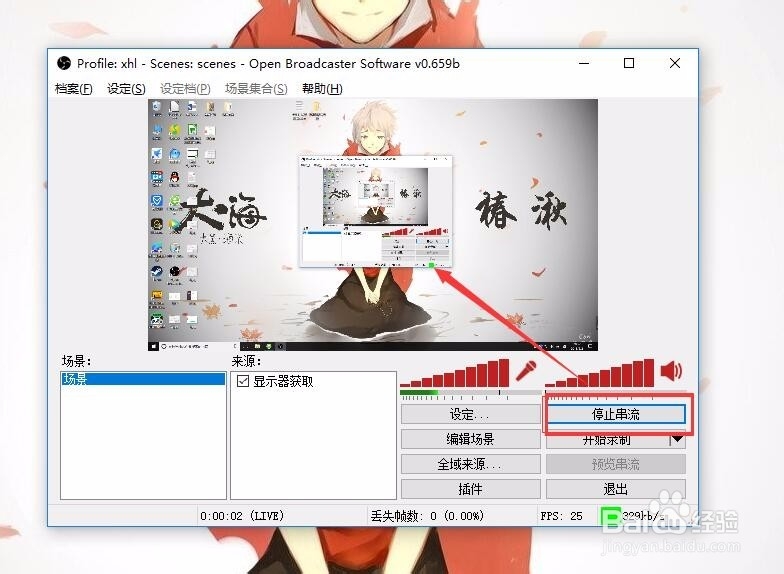Click the 停止串流 button

[x=616, y=414]
